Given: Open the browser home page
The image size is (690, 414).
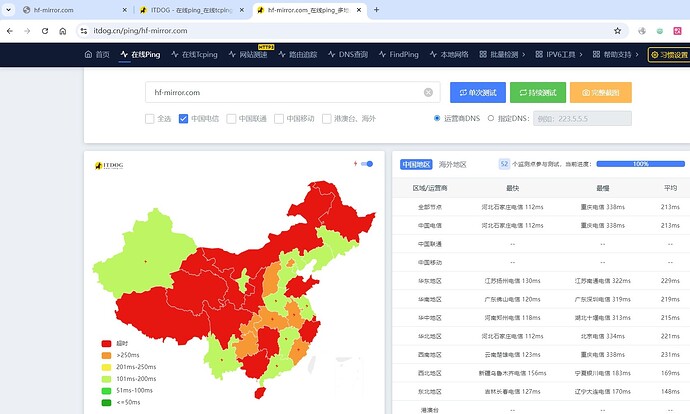Looking at the screenshot, I should (62, 31).
